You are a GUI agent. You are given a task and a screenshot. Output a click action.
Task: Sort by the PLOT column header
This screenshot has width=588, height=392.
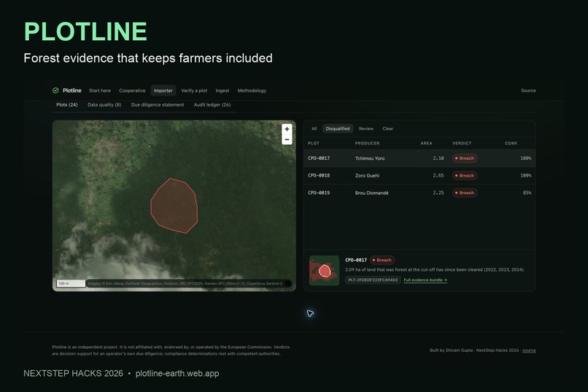(314, 143)
